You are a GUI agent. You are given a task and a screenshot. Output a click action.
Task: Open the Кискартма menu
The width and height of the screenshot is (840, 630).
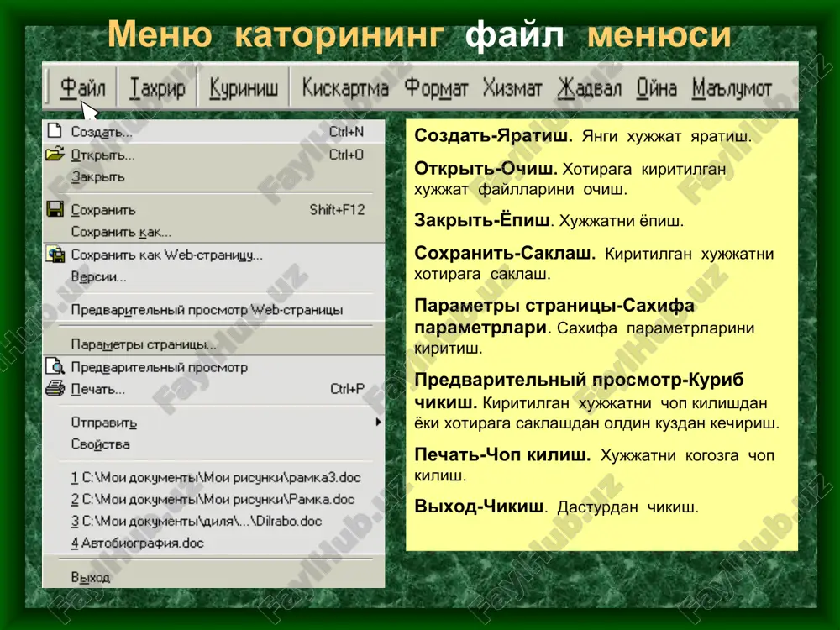pyautogui.click(x=345, y=88)
